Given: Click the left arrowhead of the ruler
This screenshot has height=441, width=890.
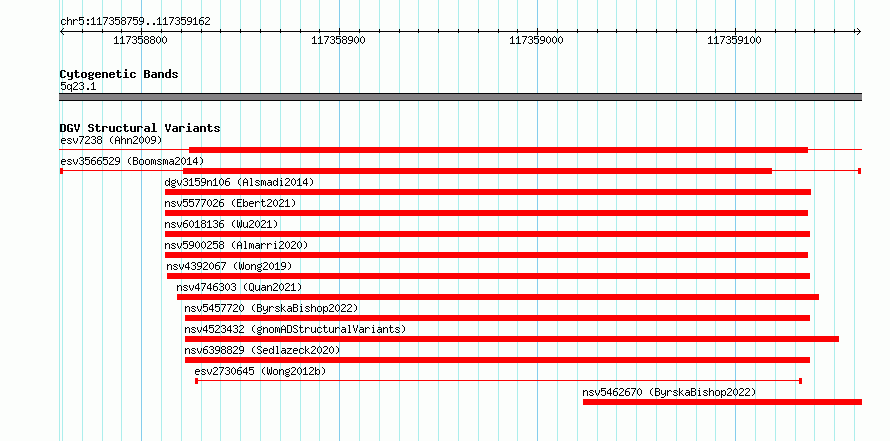Looking at the screenshot, I should click(62, 31).
